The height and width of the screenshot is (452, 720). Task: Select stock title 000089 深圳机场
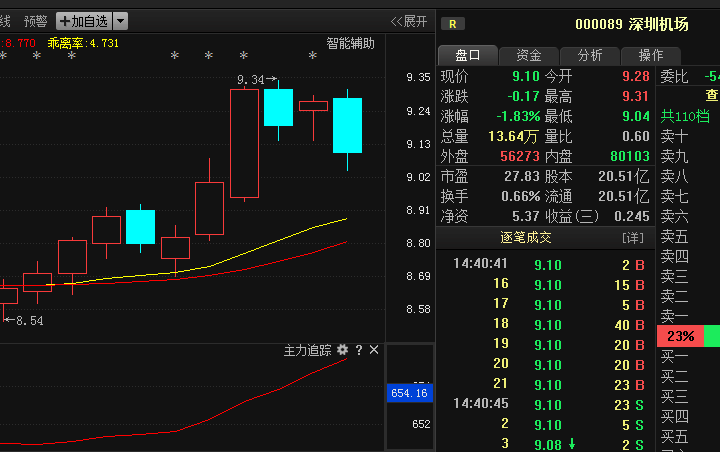coord(632,24)
